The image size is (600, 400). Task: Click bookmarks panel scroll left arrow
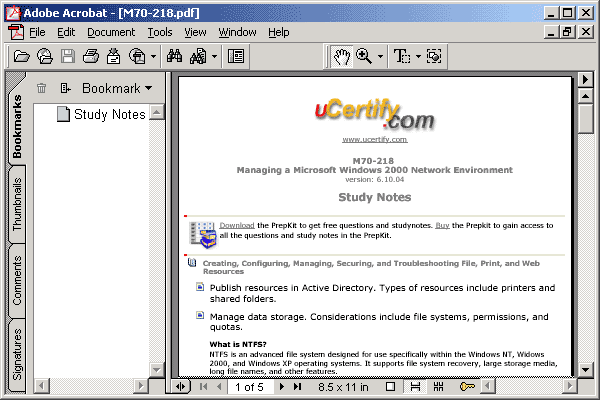coord(41,385)
